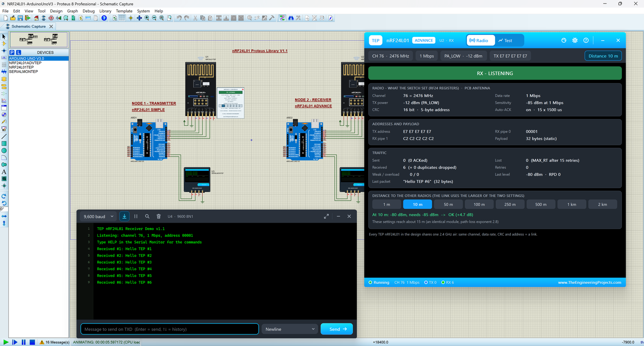The width and height of the screenshot is (644, 346).
Task: Open the Newline line-ending dropdown
Action: [x=290, y=329]
